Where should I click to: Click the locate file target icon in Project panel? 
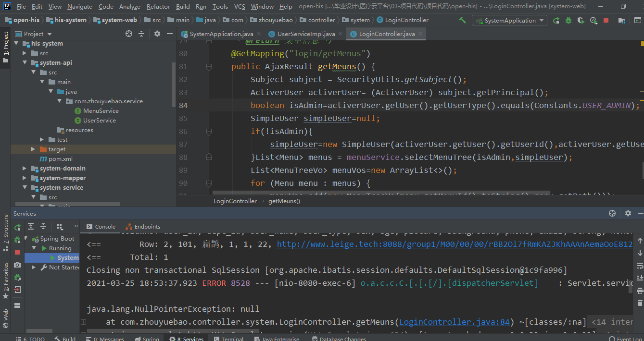click(129, 34)
